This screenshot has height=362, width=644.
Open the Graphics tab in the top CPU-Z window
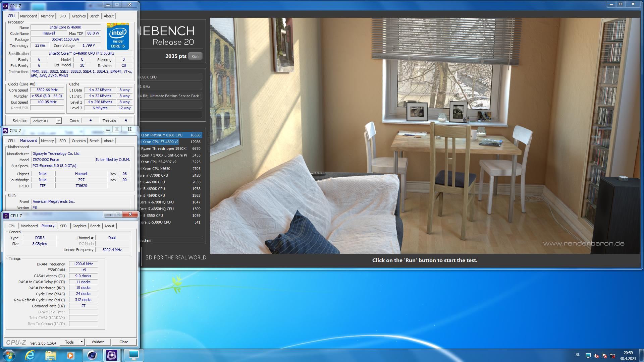(79, 16)
